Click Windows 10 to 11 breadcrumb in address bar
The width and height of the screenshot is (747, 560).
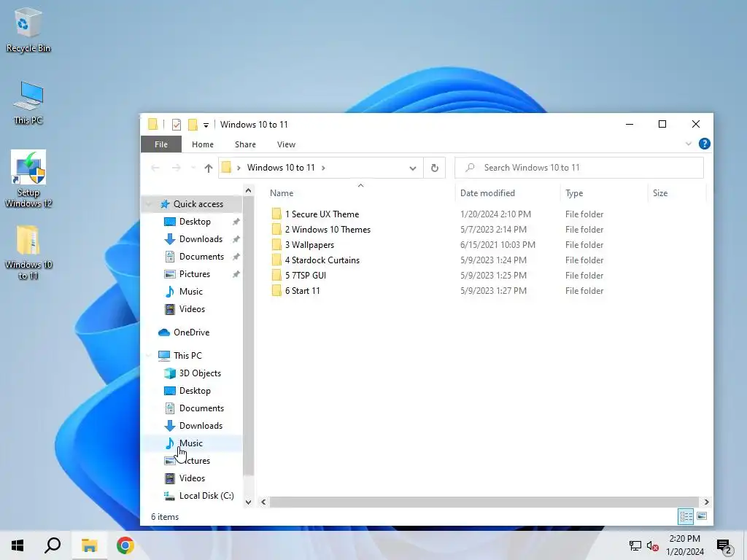[281, 168]
